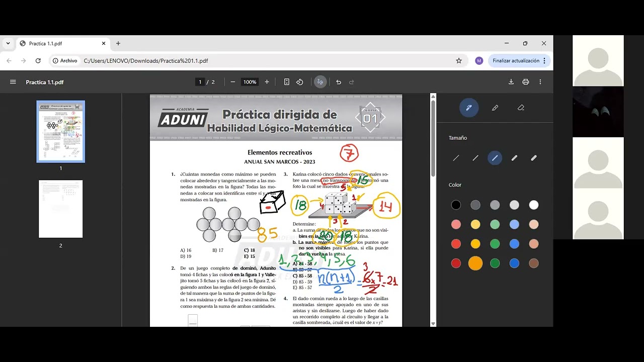The width and height of the screenshot is (644, 362).
Task: Open the tab search dropdown arrow
Action: [8, 44]
